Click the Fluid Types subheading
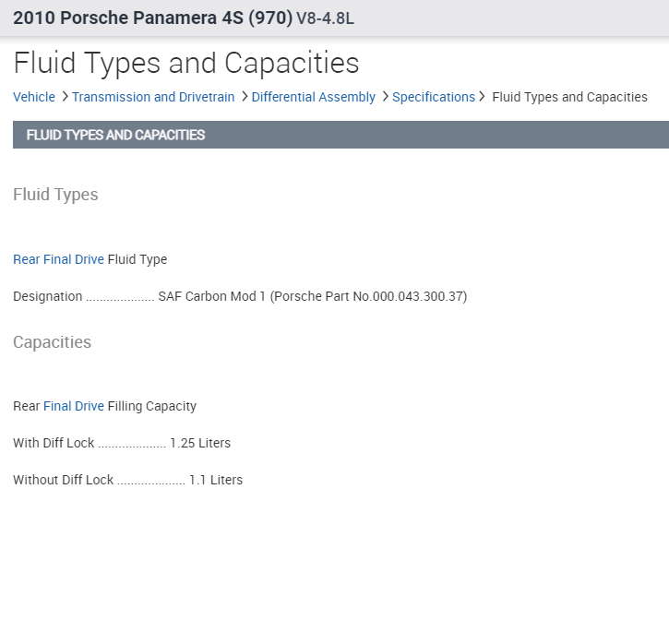Viewport: 669px width, 644px height. coord(55,195)
